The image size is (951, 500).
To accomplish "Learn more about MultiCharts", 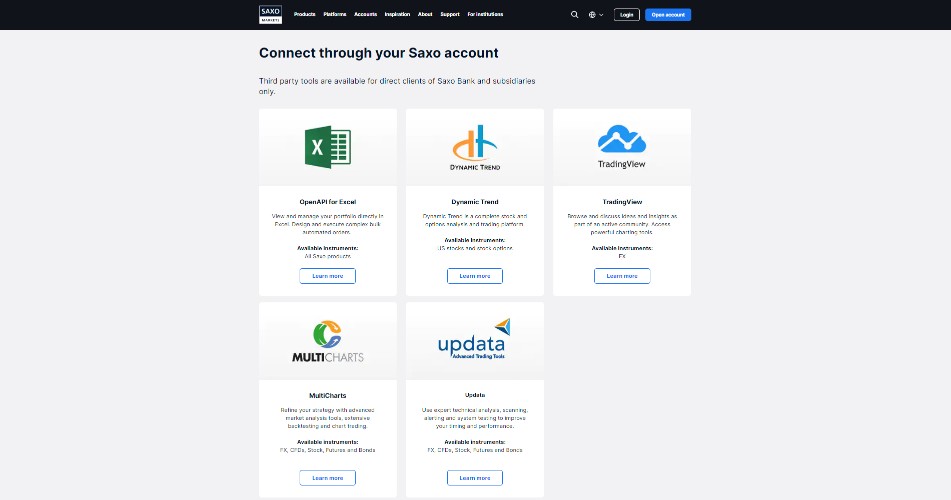I will 327,478.
